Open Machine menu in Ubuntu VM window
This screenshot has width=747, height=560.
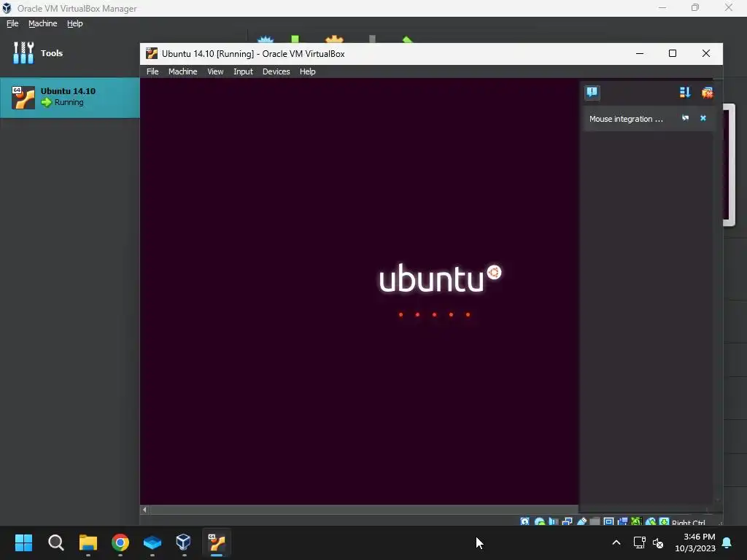(182, 71)
